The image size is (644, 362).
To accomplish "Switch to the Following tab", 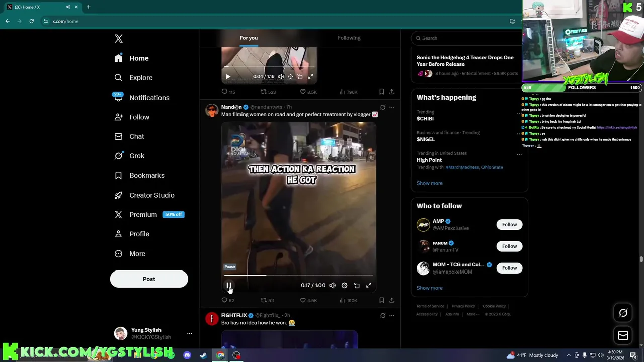I will 349,38.
